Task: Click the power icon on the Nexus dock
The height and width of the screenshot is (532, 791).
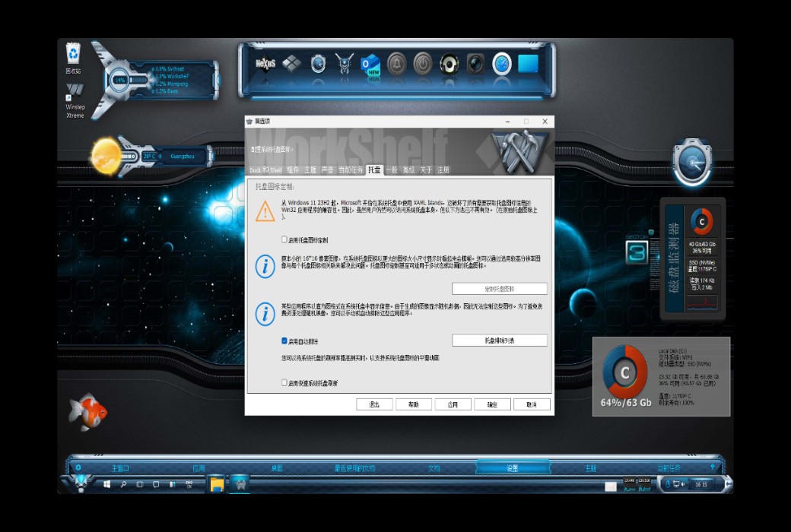Action: click(x=423, y=64)
